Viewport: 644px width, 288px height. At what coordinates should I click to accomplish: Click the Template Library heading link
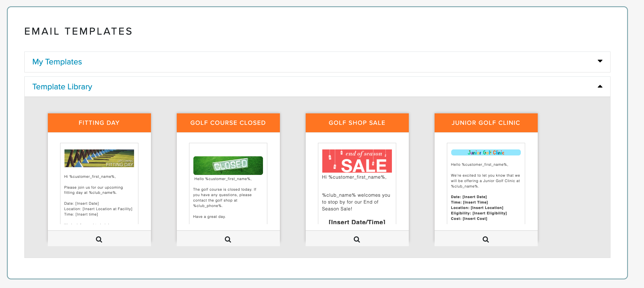pos(62,87)
